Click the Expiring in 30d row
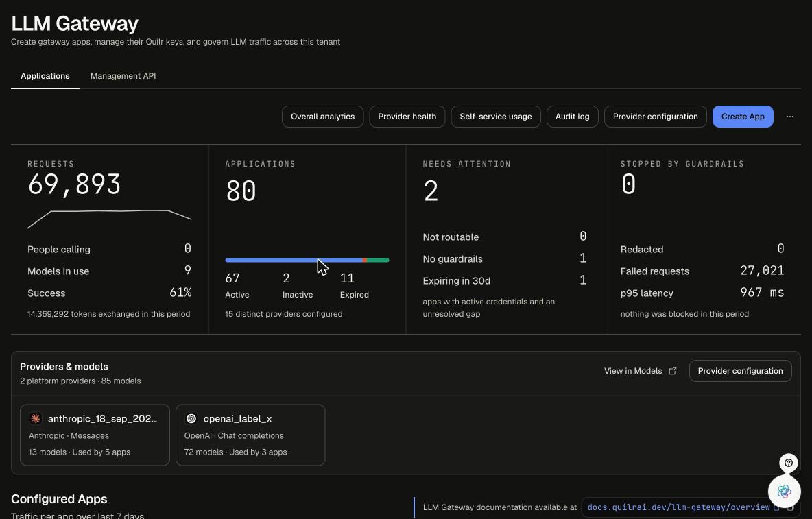Screen dimensions: 812x519 [504, 280]
